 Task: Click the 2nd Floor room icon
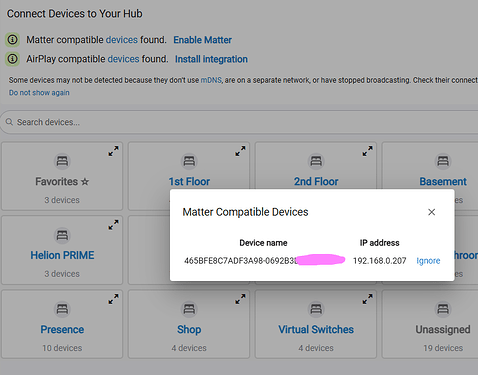click(x=316, y=161)
